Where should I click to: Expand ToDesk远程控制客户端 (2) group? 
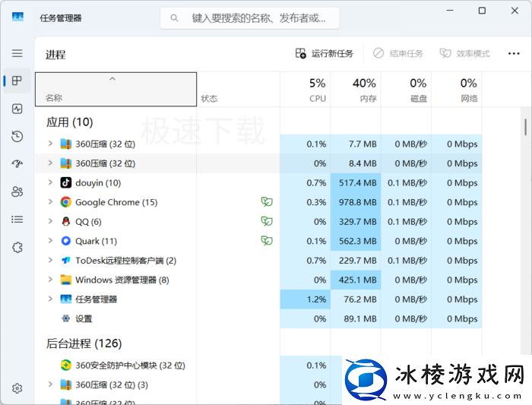click(50, 260)
